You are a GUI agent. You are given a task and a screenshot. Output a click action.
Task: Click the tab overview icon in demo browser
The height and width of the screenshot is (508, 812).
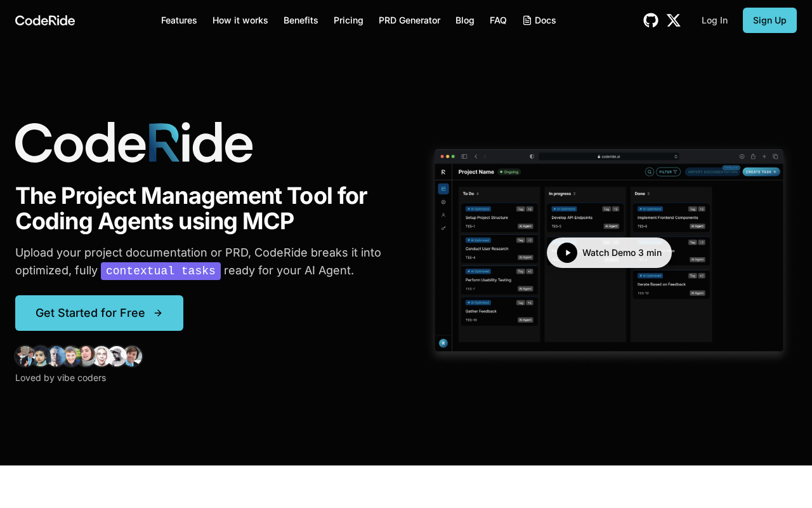[775, 156]
